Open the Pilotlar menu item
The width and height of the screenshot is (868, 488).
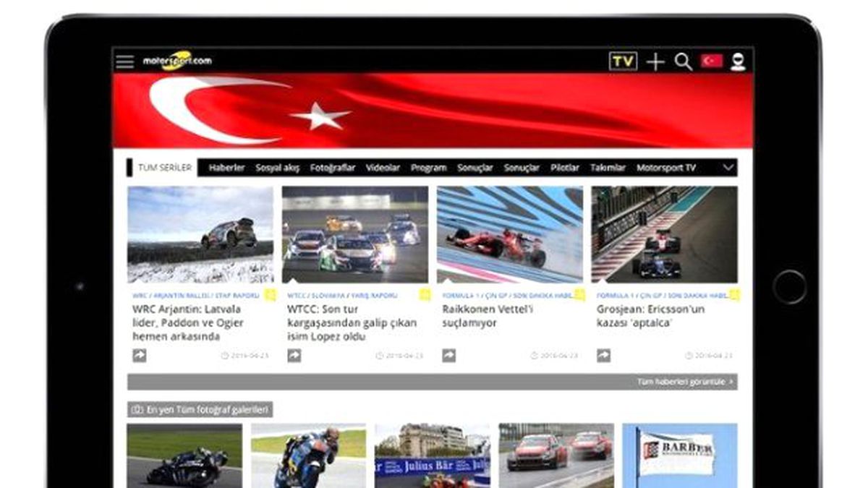564,168
